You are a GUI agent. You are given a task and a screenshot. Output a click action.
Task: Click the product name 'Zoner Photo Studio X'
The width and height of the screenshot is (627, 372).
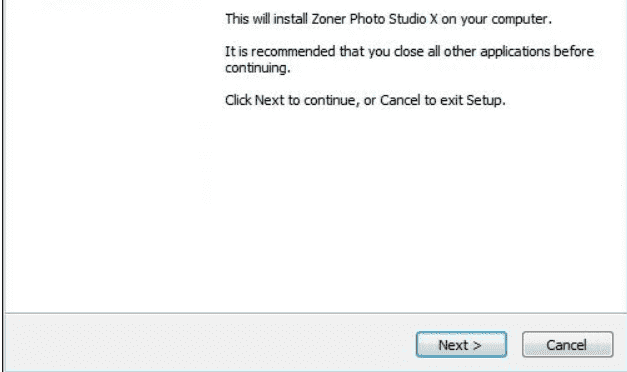(374, 19)
